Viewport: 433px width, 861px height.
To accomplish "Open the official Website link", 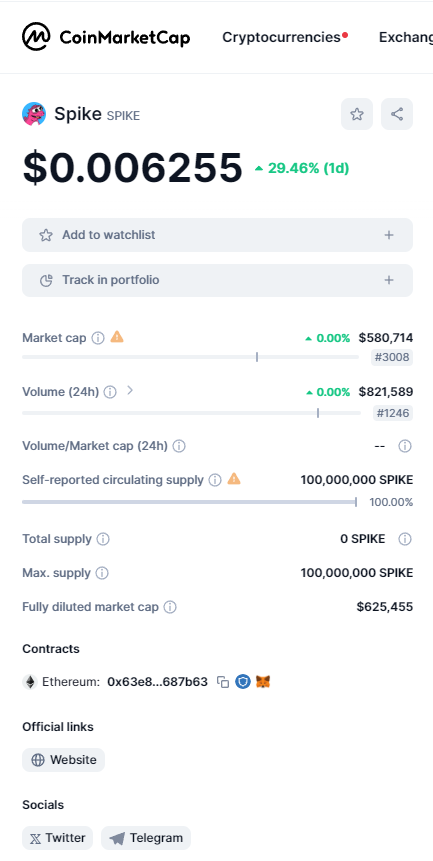I will click(64, 760).
